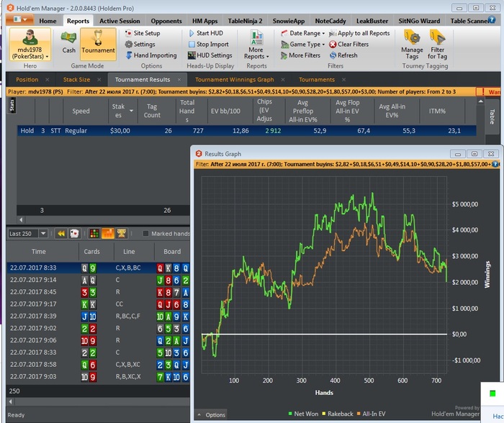Image resolution: width=504 pixels, height=423 pixels.
Task: Open the NoteCaddy tab
Action: click(x=330, y=21)
